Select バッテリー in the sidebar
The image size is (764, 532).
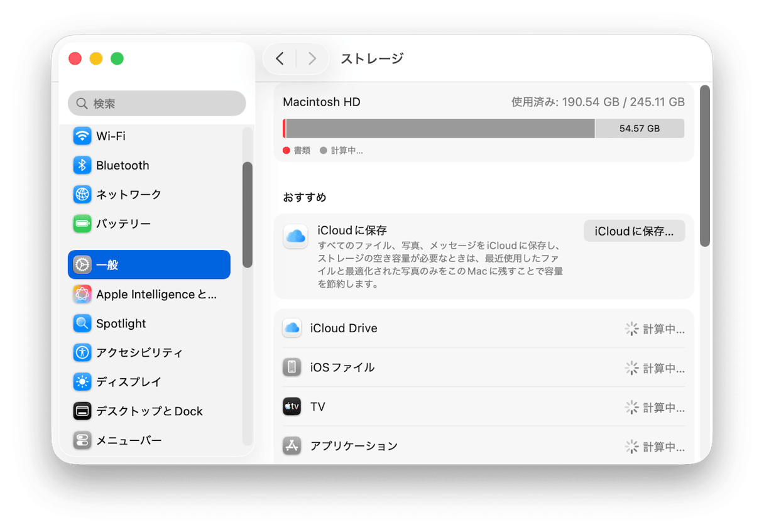[x=149, y=224]
